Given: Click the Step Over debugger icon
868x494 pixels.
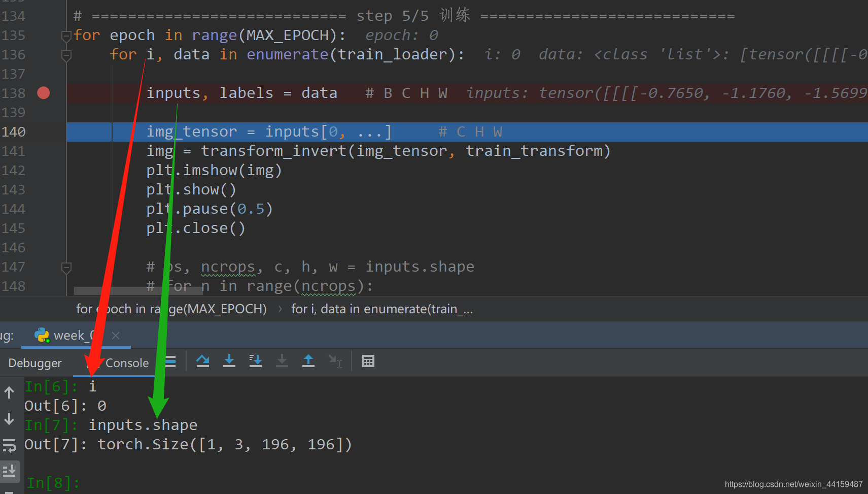Looking at the screenshot, I should 203,361.
